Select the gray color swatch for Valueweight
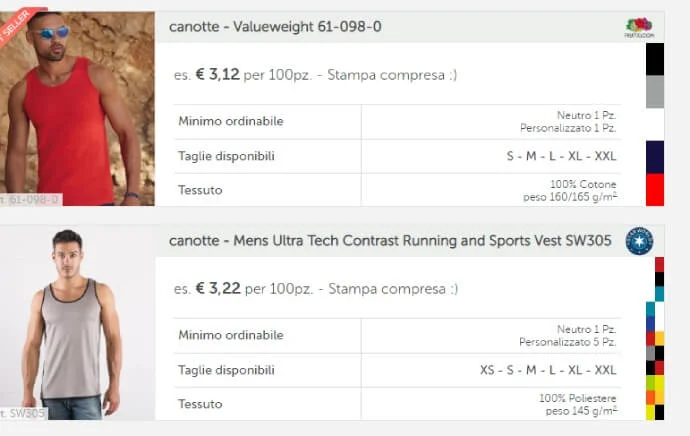This screenshot has width=690, height=436. (x=655, y=91)
